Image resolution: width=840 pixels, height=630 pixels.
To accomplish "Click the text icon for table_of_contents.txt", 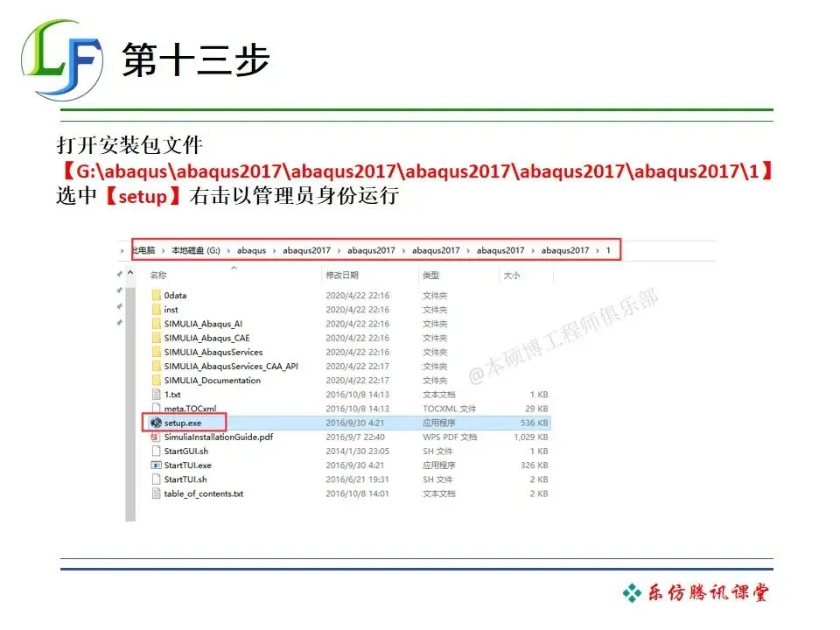I will 156,493.
